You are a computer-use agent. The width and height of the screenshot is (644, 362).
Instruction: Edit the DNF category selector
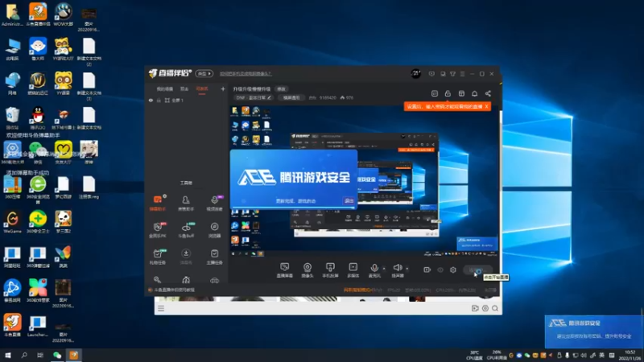(x=254, y=97)
